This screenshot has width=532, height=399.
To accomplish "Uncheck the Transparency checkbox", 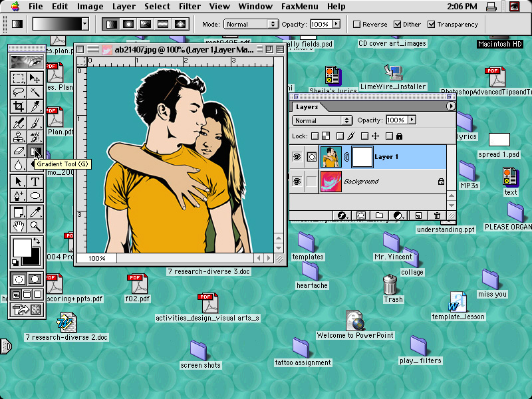I will [x=431, y=25].
